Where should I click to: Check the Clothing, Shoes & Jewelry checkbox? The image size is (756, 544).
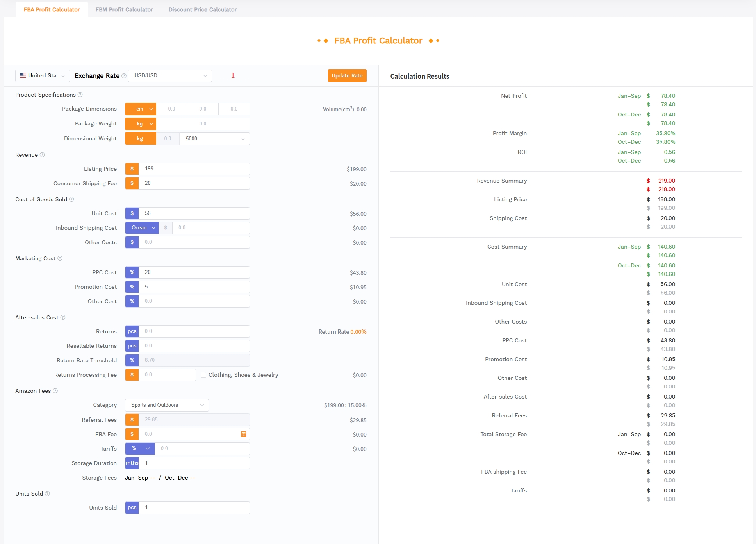(x=203, y=375)
